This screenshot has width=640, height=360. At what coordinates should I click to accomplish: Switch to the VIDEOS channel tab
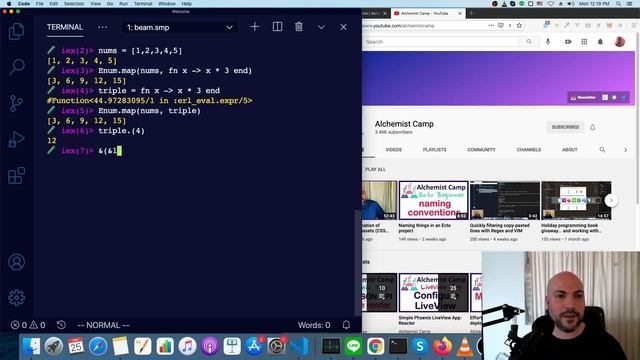(393, 150)
